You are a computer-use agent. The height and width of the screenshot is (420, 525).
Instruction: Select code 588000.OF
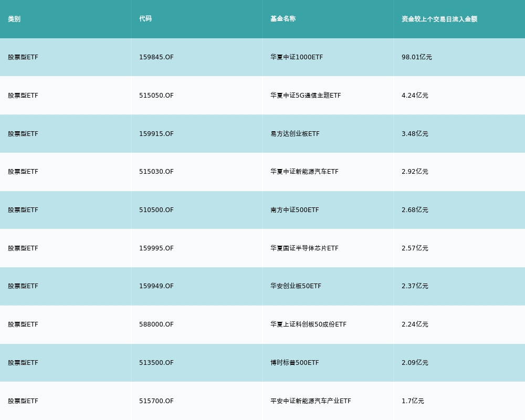tap(156, 324)
